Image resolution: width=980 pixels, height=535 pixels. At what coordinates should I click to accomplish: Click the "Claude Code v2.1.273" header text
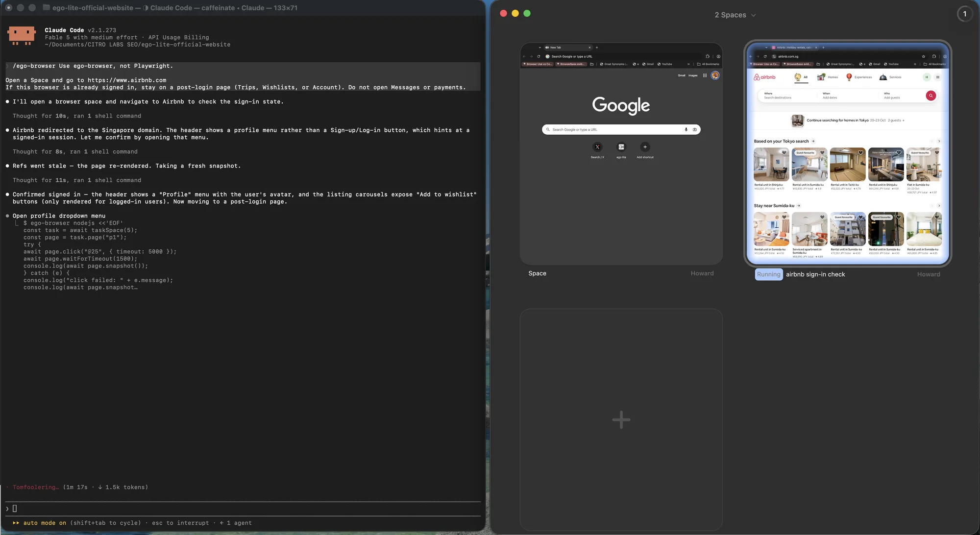pyautogui.click(x=80, y=30)
